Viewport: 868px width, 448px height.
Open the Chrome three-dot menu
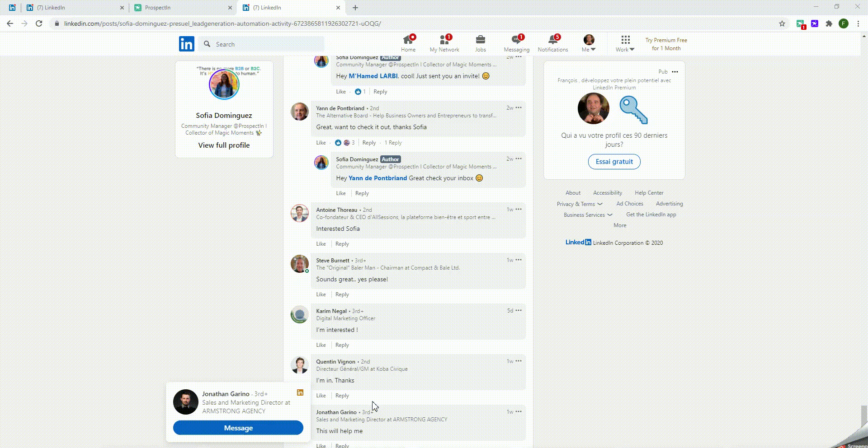coord(858,23)
